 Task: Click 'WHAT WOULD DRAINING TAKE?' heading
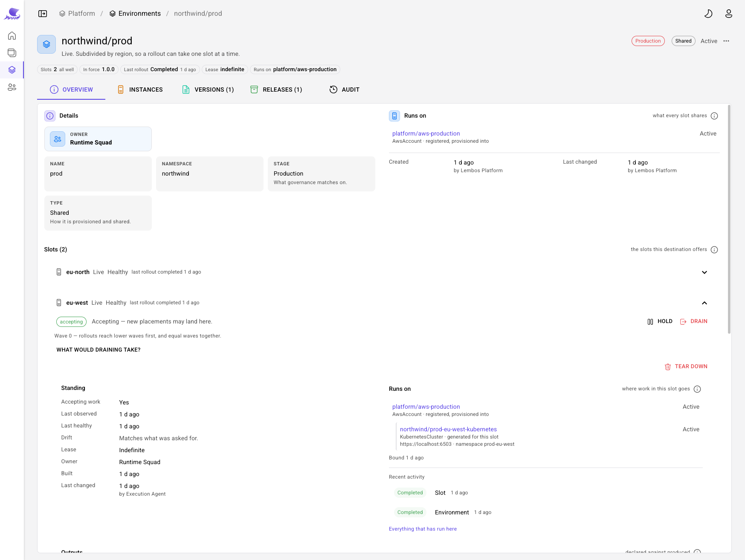pyautogui.click(x=99, y=350)
